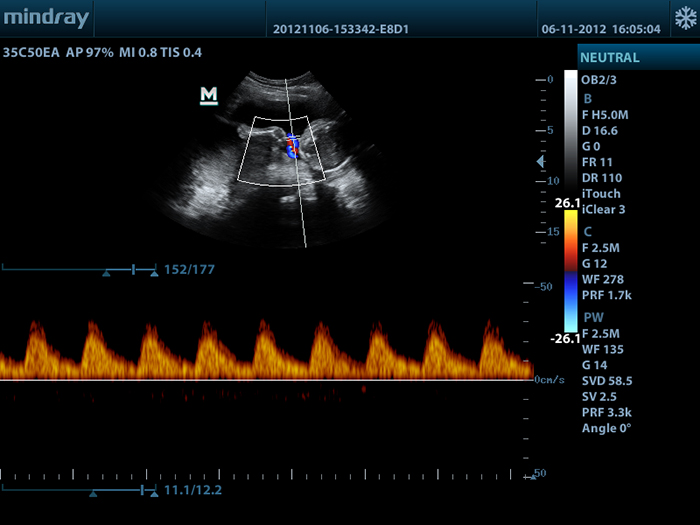
Task: Click the G 14 PW gain parameter
Action: tap(594, 365)
